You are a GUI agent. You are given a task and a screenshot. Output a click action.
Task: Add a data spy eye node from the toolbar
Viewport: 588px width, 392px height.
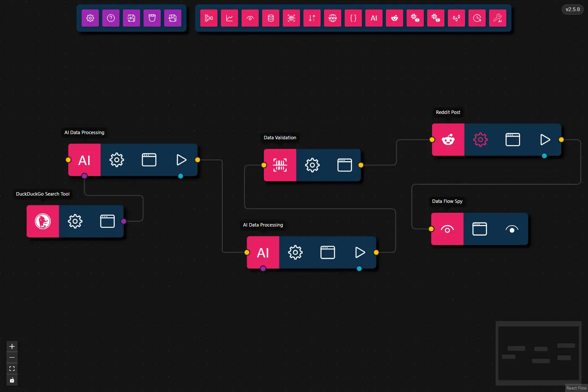(250, 18)
